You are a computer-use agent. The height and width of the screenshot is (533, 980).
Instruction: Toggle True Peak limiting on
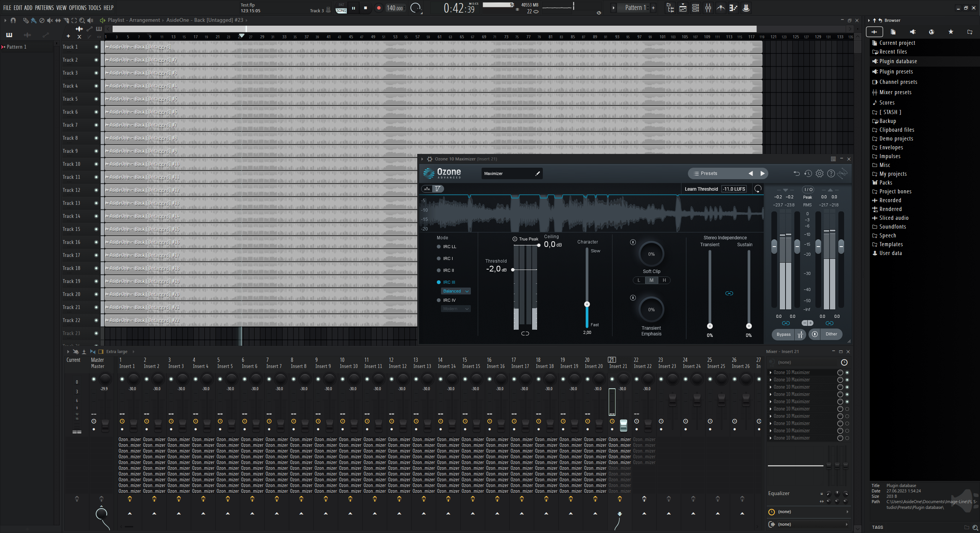click(515, 239)
